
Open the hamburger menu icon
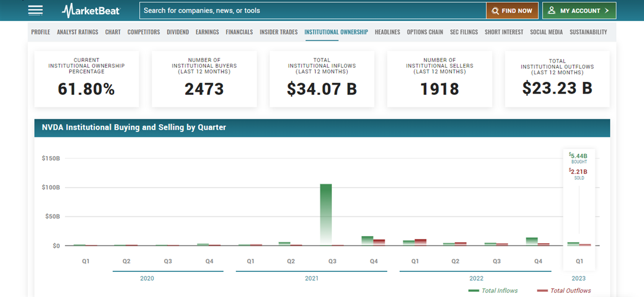[35, 11]
